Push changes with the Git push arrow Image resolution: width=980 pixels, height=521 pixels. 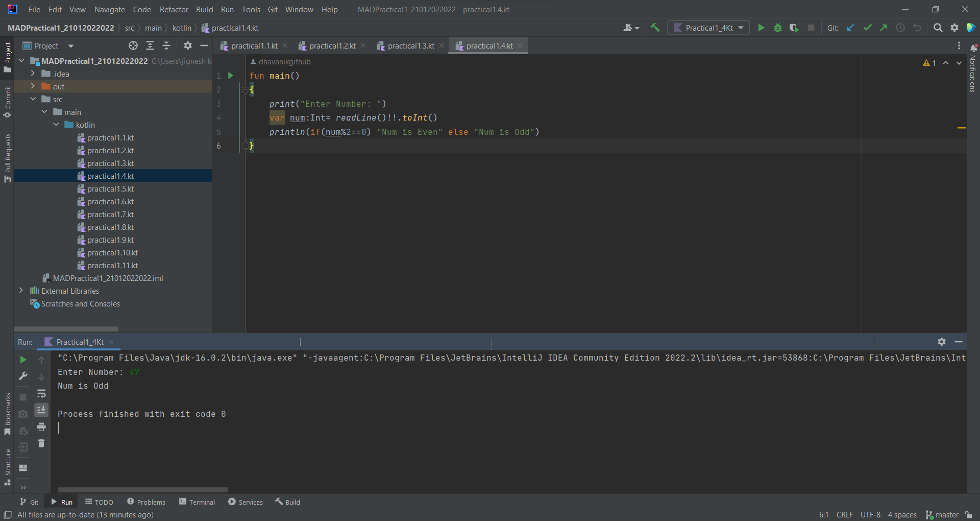coord(884,28)
